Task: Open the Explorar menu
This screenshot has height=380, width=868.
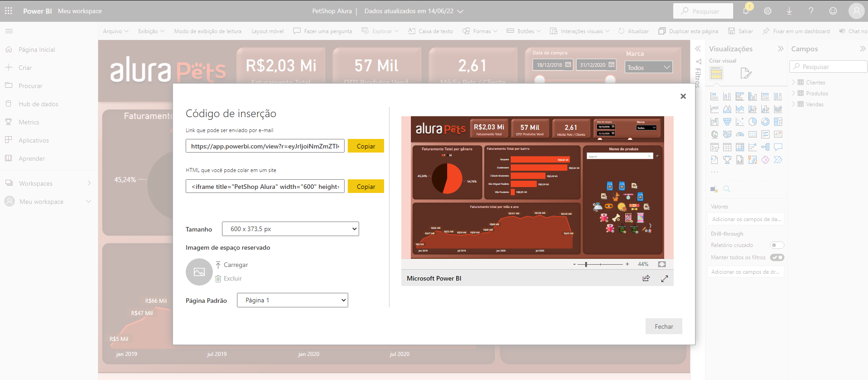Action: point(380,31)
